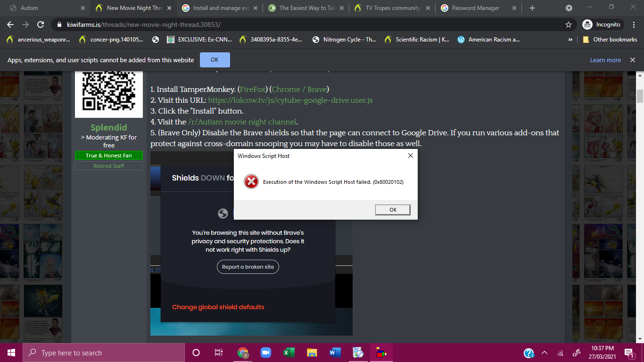Open the Incognito profile indicator
644x362 pixels.
(603, 25)
